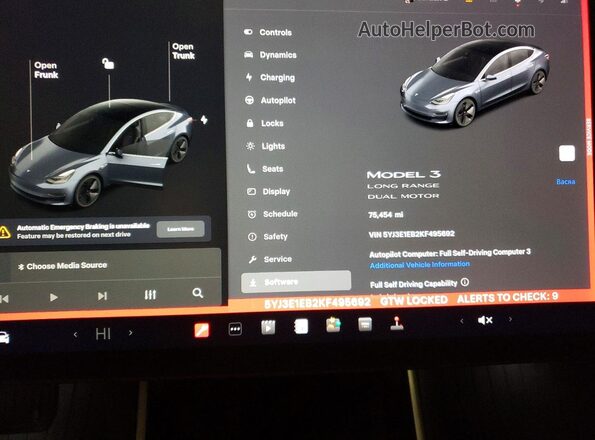Open the Dynamics settings
The width and height of the screenshot is (595, 440).
(x=270, y=55)
